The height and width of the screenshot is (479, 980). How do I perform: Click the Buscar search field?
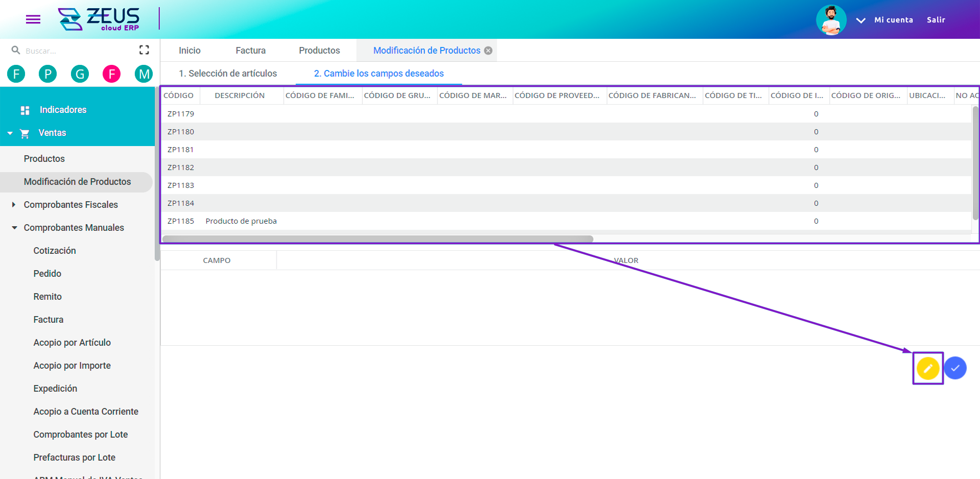pyautogui.click(x=77, y=51)
